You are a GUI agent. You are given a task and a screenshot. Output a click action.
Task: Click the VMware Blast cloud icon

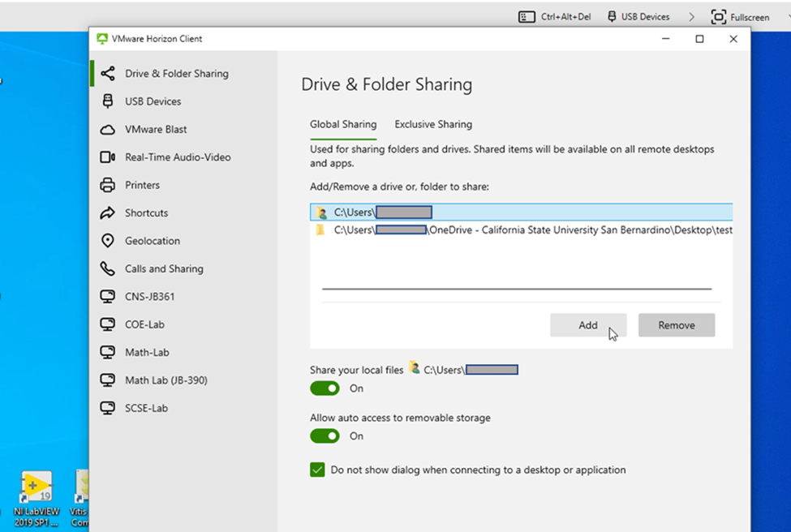(x=107, y=130)
